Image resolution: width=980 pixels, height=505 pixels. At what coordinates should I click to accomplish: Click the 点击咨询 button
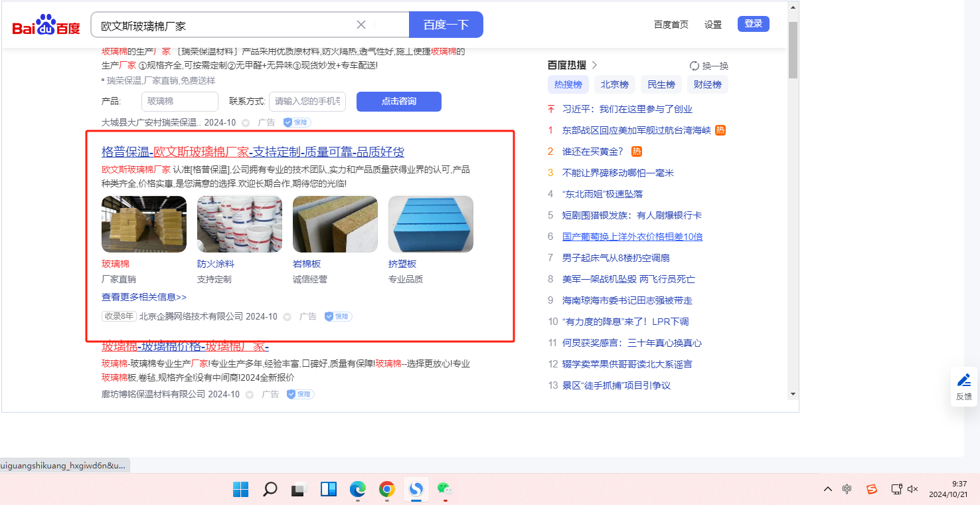(x=399, y=102)
